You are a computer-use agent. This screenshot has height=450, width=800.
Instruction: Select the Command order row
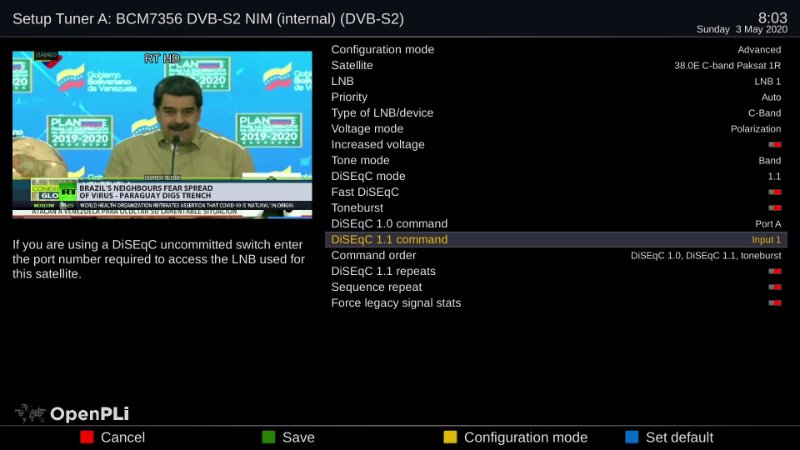coord(556,255)
